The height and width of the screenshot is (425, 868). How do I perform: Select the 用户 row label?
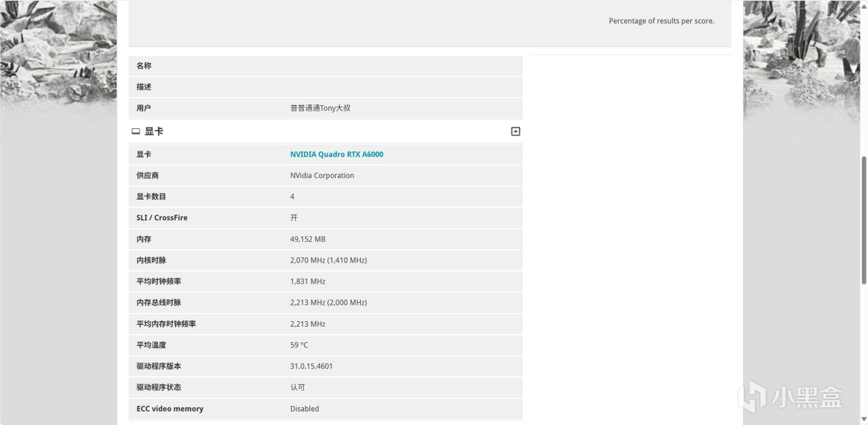[144, 108]
